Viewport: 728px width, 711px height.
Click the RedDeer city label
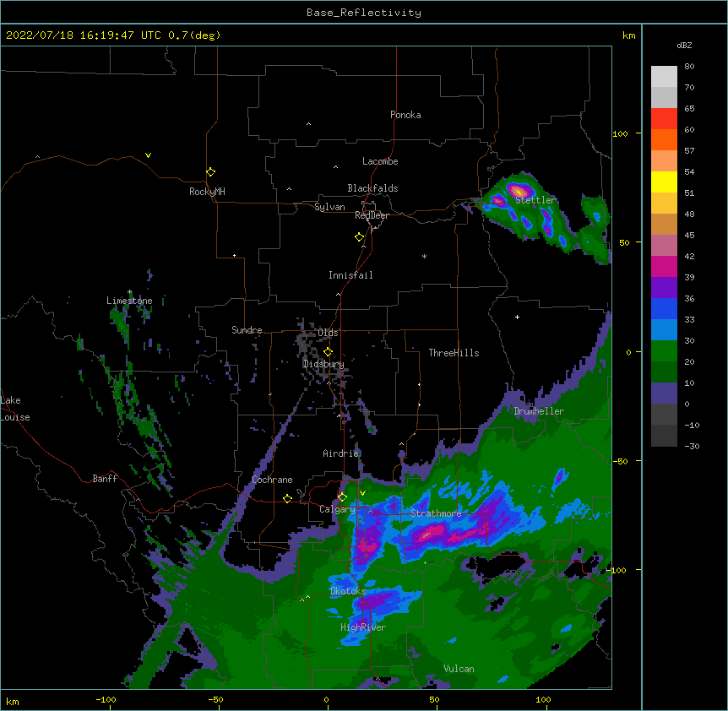(x=372, y=215)
